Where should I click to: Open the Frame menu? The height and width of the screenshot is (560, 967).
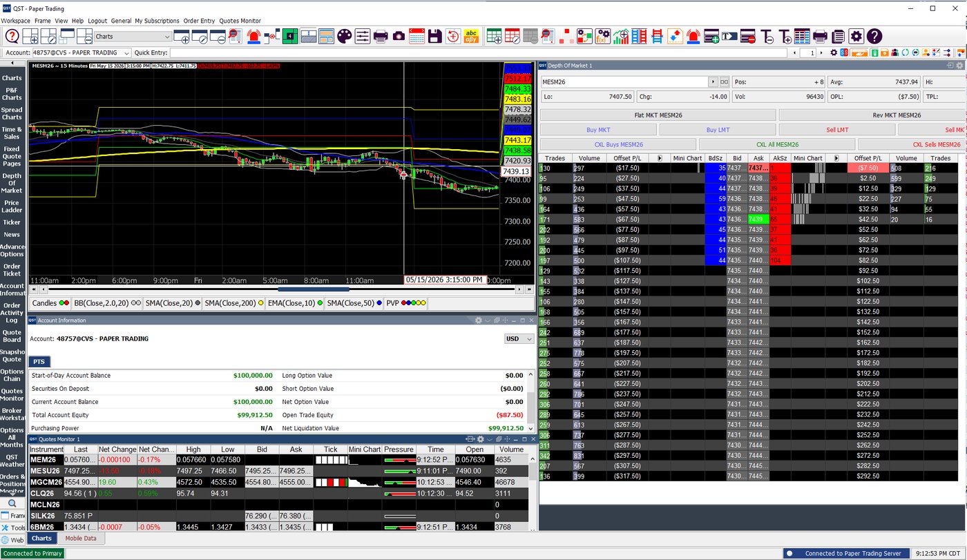click(43, 21)
